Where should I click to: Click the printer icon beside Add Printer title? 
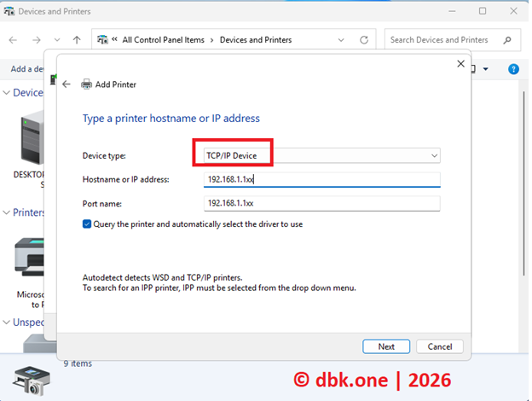pyautogui.click(x=86, y=84)
